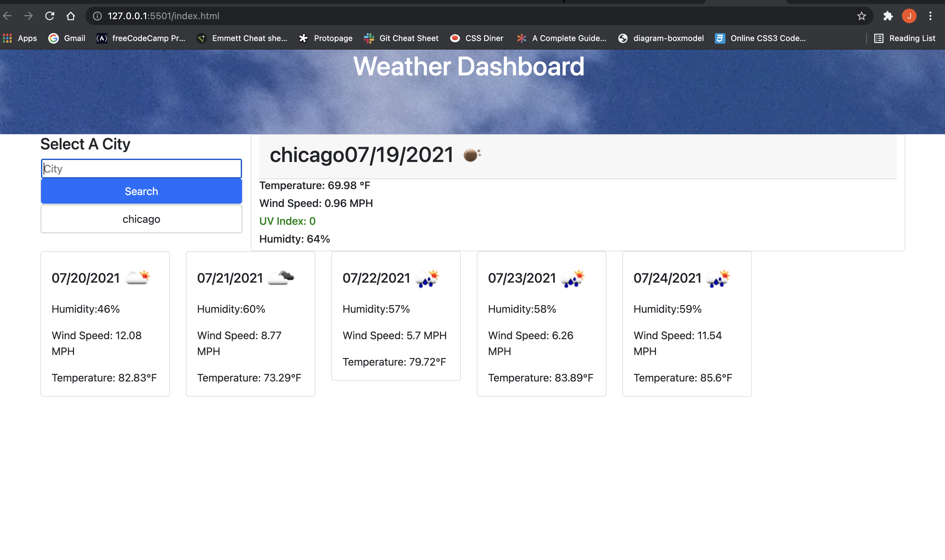Reload the current page
This screenshot has height=560, width=945.
50,16
